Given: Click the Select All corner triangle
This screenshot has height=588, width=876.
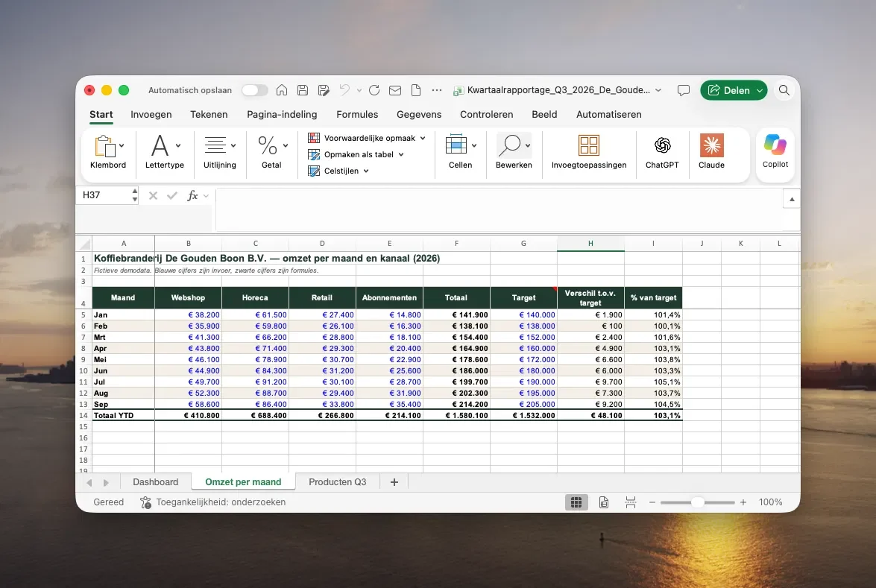Looking at the screenshot, I should click(x=84, y=244).
